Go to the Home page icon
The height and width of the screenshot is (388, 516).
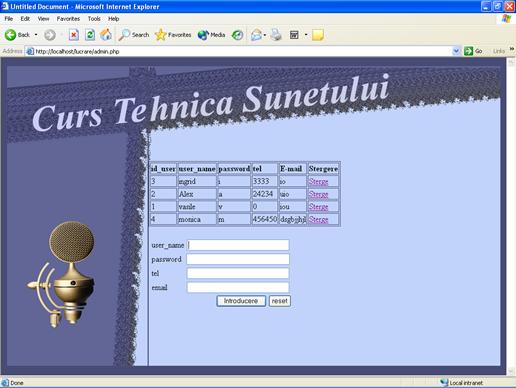point(106,35)
